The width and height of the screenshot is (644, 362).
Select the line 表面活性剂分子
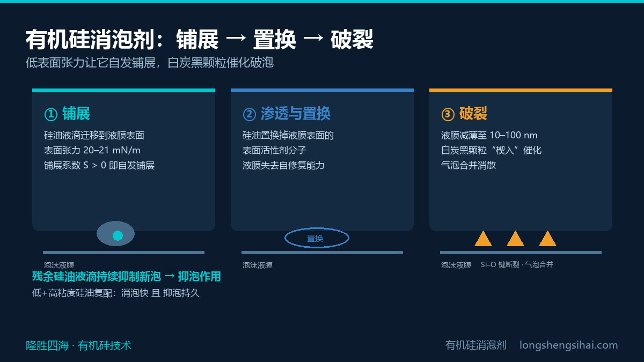(x=275, y=150)
